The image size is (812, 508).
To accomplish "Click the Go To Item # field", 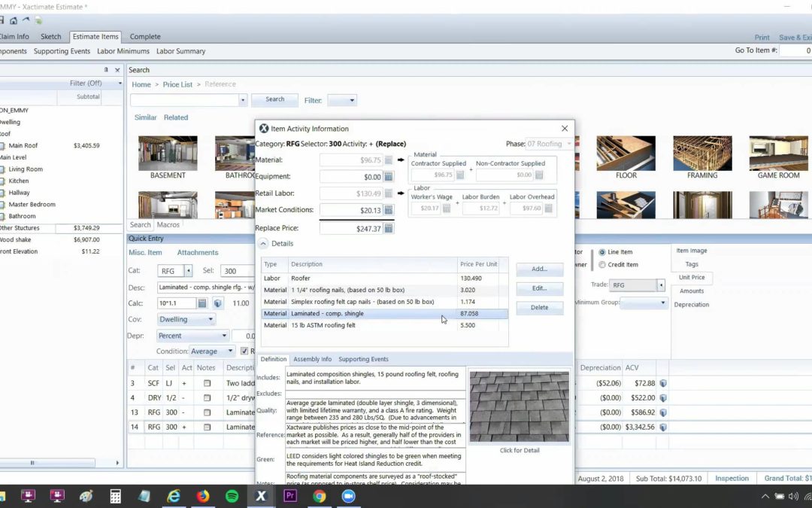I will [x=795, y=50].
